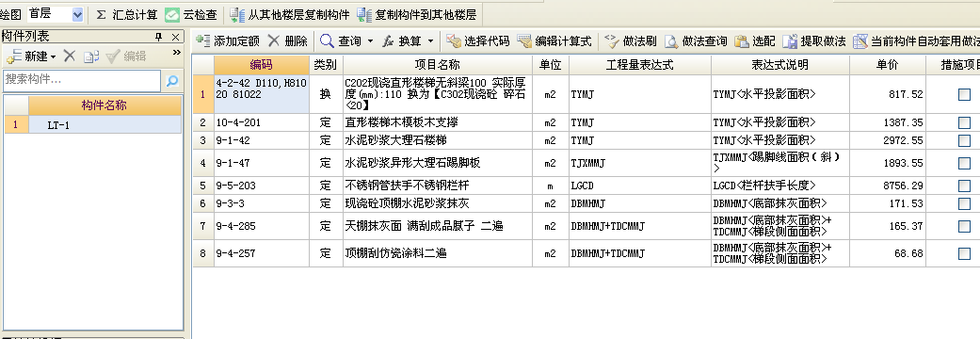Toggle 措施项目 checkbox for row 10-4-201
The image size is (980, 339).
pos(964,122)
